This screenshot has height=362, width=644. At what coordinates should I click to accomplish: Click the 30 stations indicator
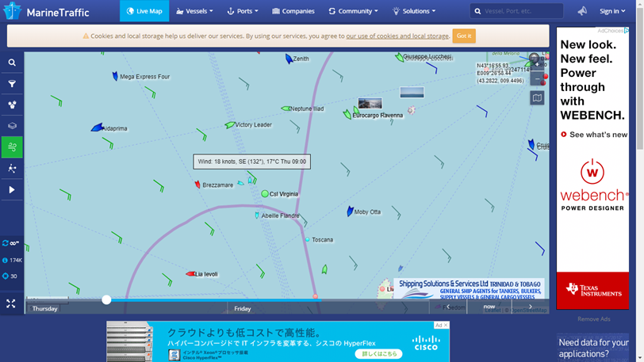click(10, 276)
